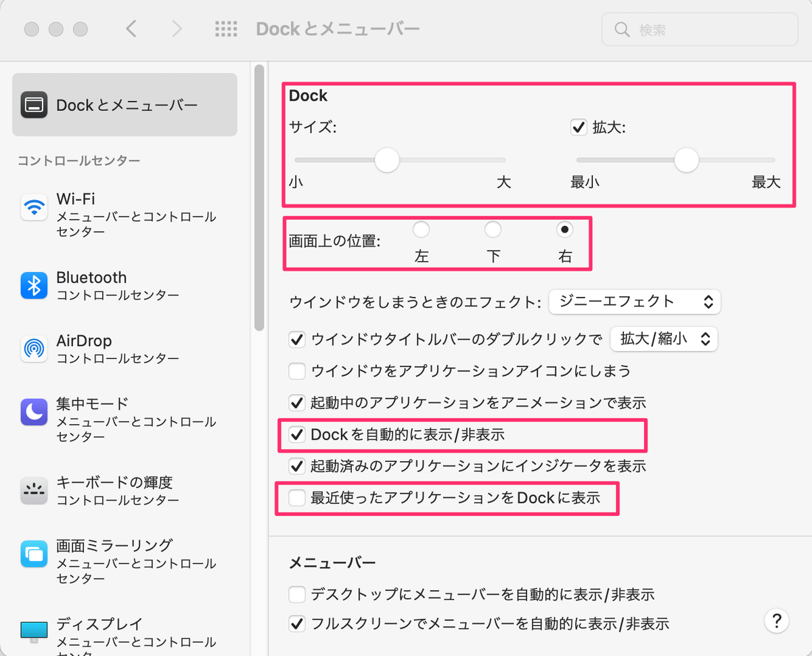
Task: Click the 画面ミラーリング icon
Action: click(x=34, y=553)
